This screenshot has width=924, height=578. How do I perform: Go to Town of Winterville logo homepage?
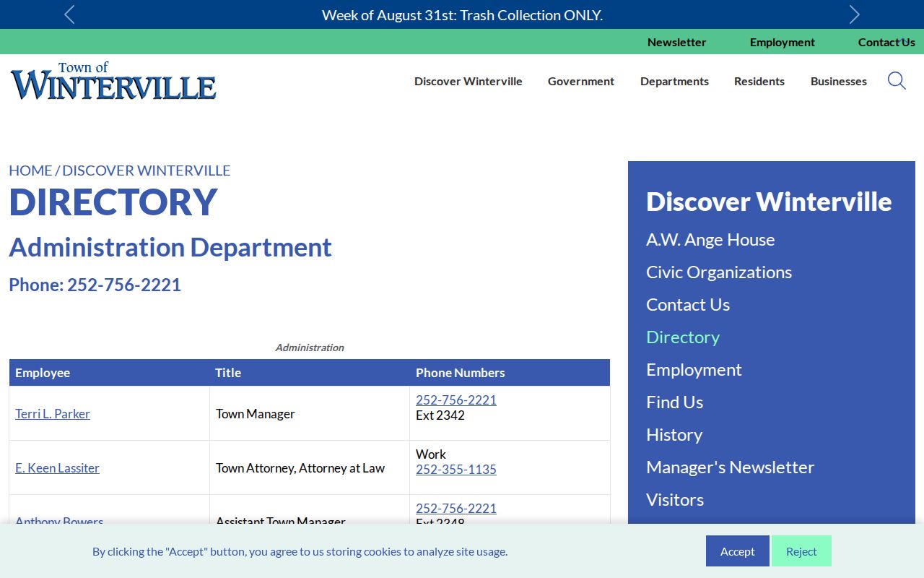(113, 81)
